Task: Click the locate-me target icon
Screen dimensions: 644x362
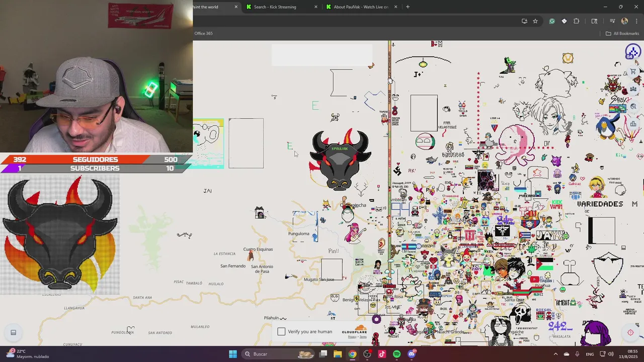Action: click(630, 332)
